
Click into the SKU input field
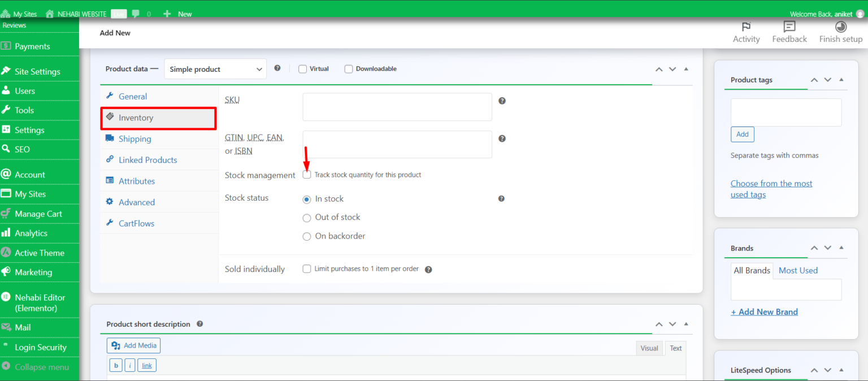point(397,107)
